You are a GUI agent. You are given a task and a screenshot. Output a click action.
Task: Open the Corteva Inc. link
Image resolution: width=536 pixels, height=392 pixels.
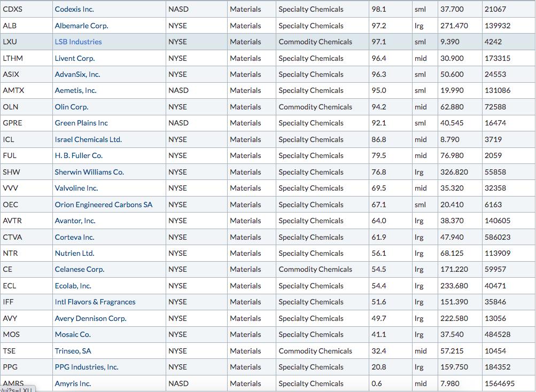pyautogui.click(x=74, y=237)
